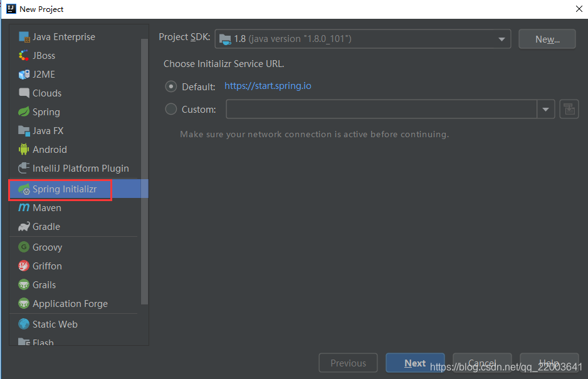Image resolution: width=588 pixels, height=379 pixels.
Task: Select the Static Web label
Action: point(55,324)
